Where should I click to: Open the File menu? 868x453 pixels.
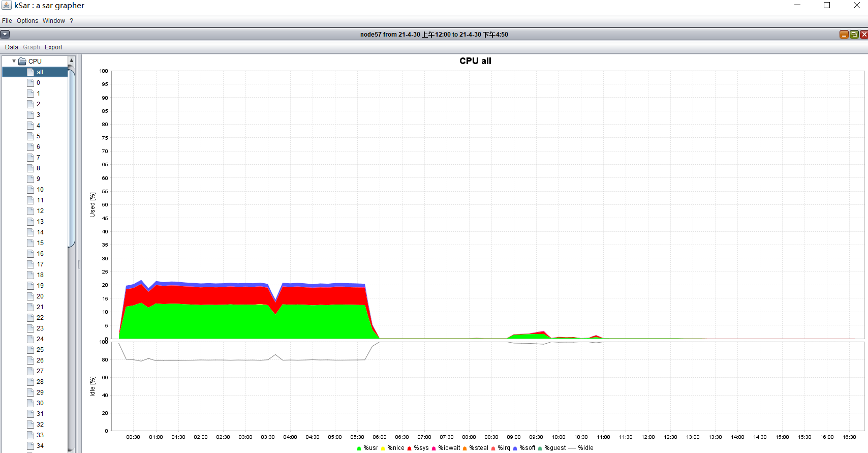[7, 21]
